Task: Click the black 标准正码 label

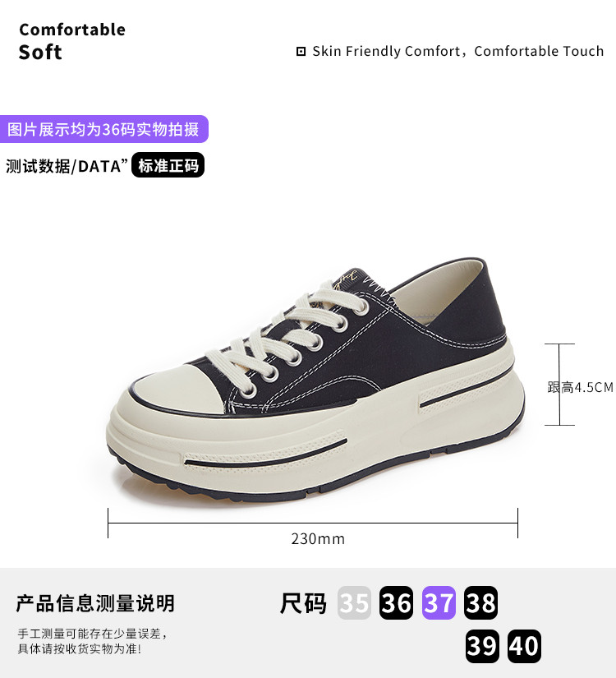Action: tap(168, 164)
